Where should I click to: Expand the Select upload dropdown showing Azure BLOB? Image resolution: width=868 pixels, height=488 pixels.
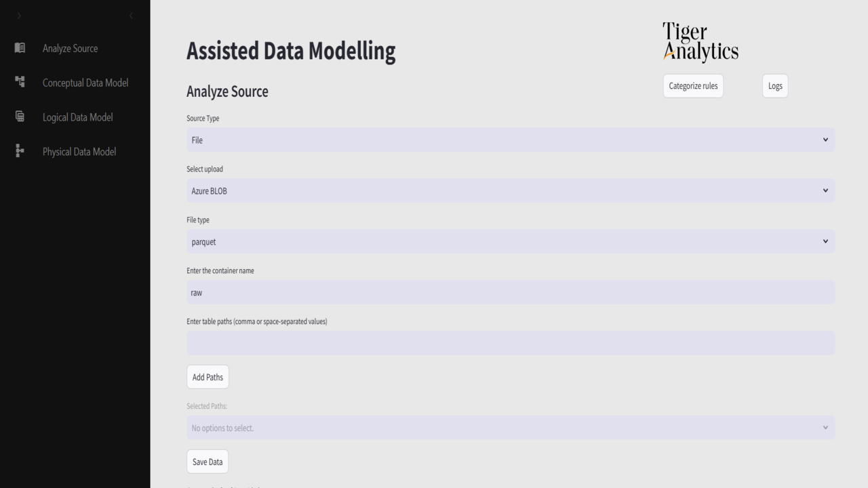[510, 190]
